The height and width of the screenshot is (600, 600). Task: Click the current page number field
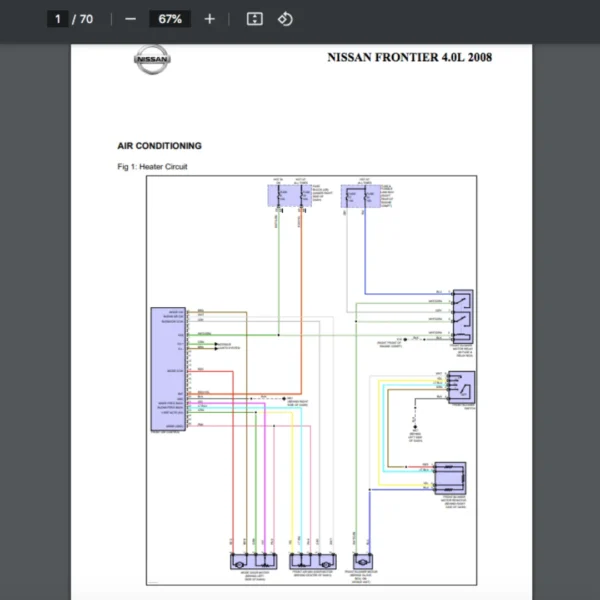(x=58, y=19)
